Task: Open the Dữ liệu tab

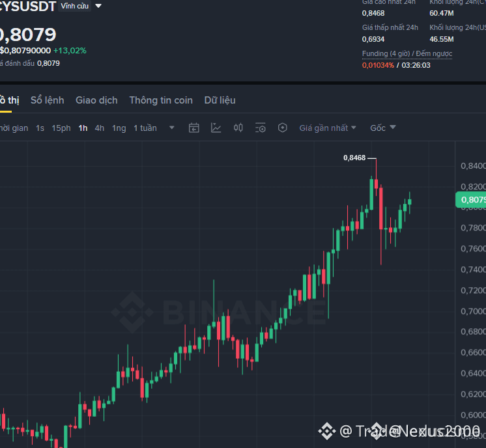Action: coord(220,100)
